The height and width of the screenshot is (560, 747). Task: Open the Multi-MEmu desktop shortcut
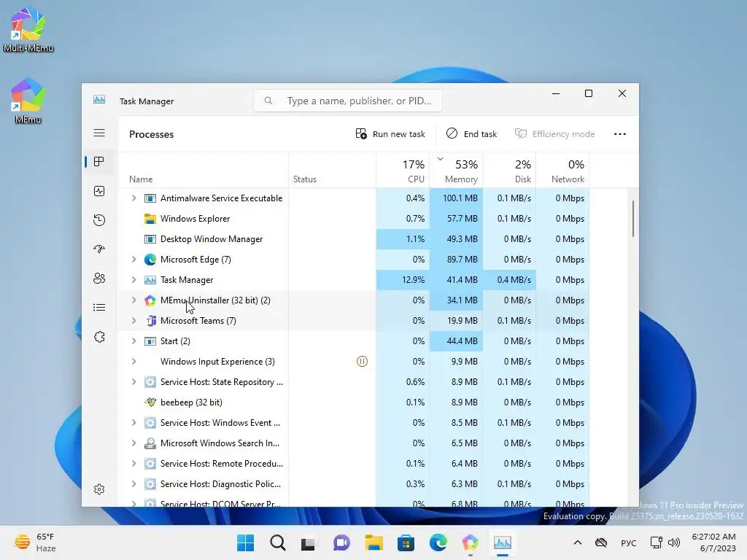click(28, 29)
